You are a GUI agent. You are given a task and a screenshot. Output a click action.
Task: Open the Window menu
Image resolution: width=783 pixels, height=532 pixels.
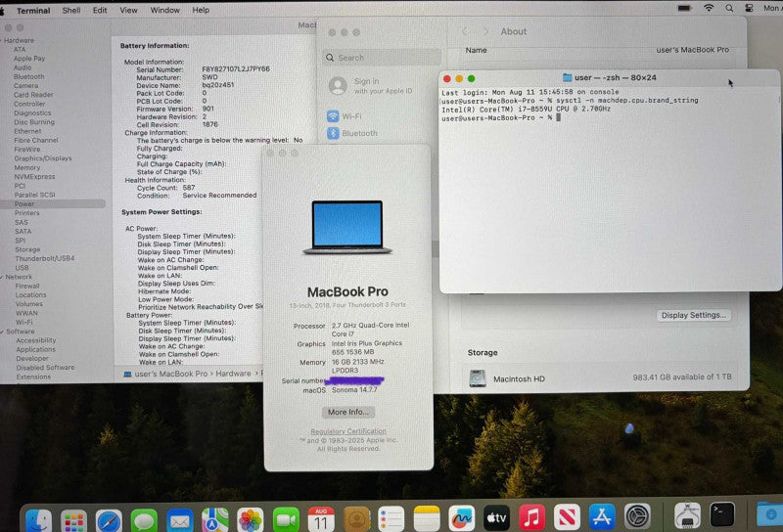tap(164, 10)
